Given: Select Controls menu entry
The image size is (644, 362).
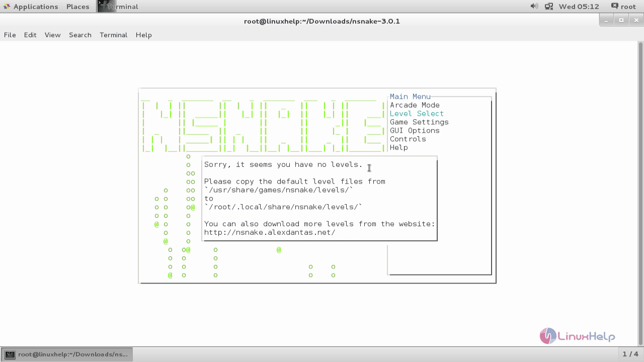Looking at the screenshot, I should pyautogui.click(x=408, y=139).
